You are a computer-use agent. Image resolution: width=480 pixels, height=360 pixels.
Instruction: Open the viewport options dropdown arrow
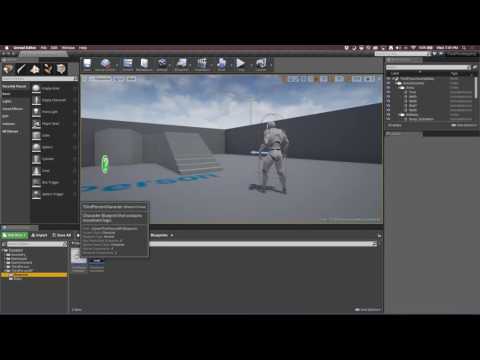point(85,79)
